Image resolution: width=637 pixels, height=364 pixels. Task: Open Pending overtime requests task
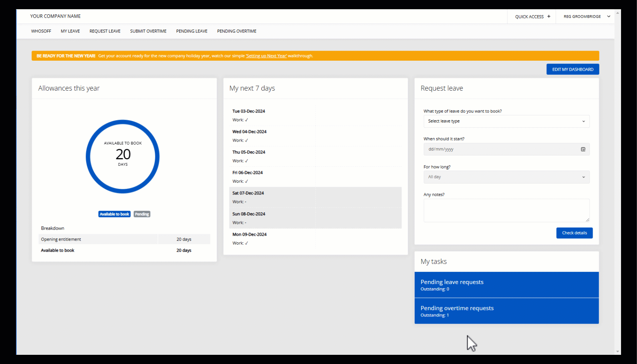pyautogui.click(x=506, y=311)
